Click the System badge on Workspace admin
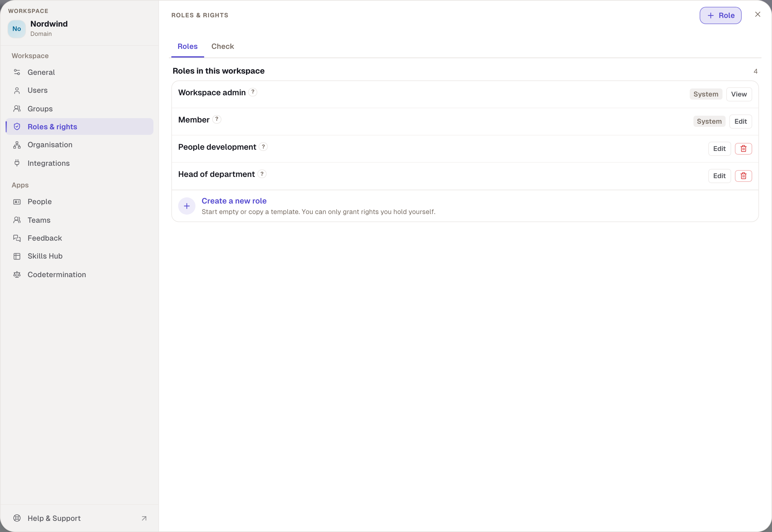Image resolution: width=772 pixels, height=532 pixels. [706, 94]
